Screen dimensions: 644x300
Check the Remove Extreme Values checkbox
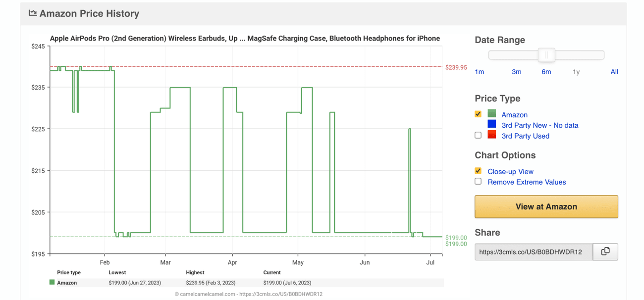click(x=478, y=181)
